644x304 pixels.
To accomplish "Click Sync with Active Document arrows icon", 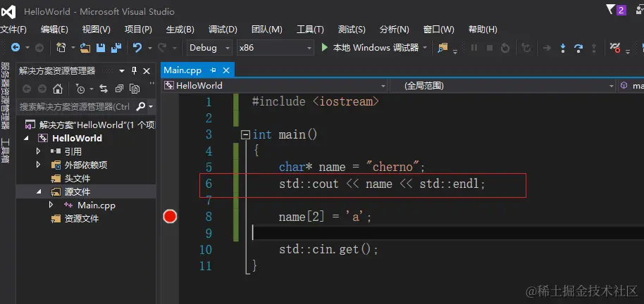I will tap(104, 89).
